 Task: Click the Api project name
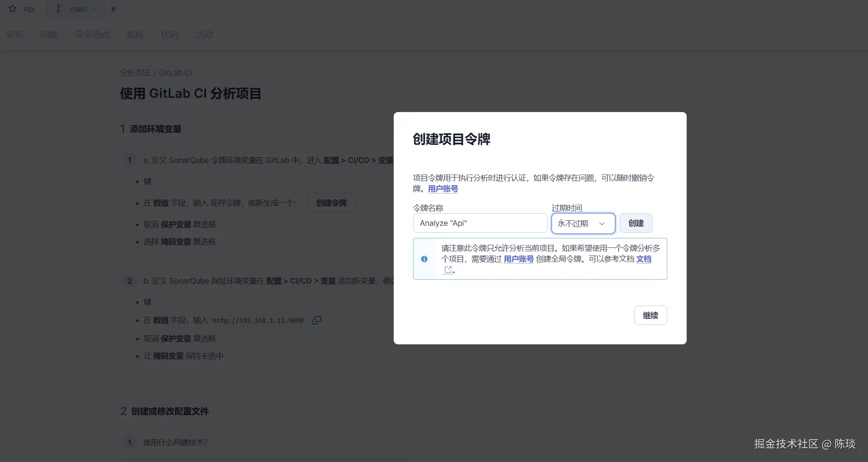pyautogui.click(x=29, y=9)
